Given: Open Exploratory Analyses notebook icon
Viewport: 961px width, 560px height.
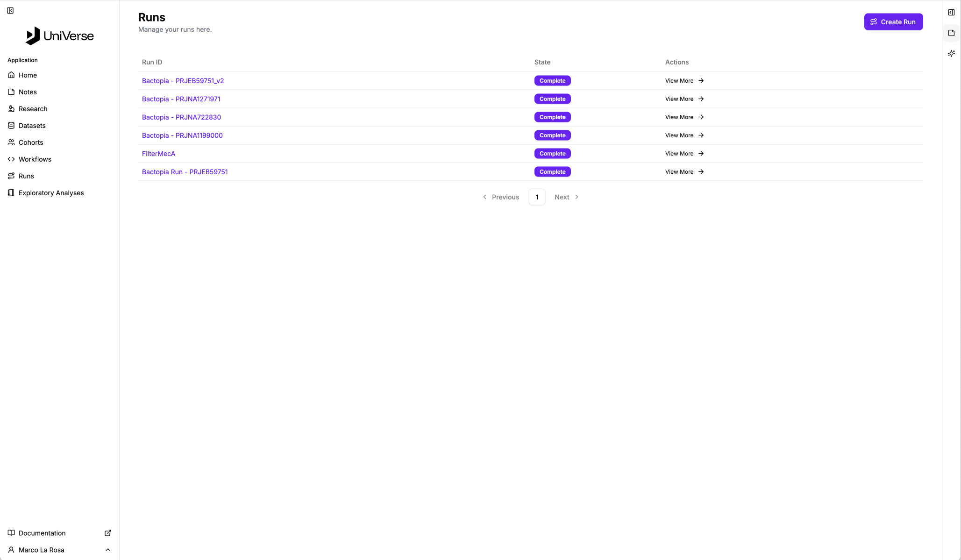Looking at the screenshot, I should (11, 193).
